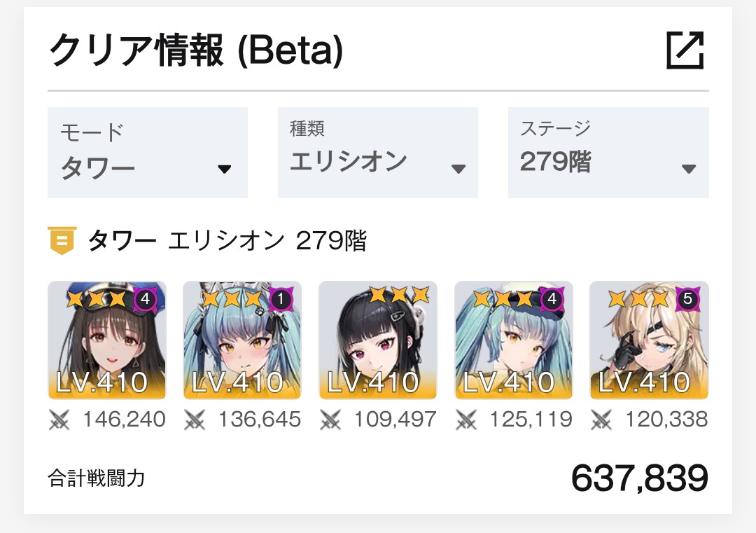This screenshot has width=756, height=533.
Task: Click crossed swords icon next to 146,240
Action: point(59,420)
